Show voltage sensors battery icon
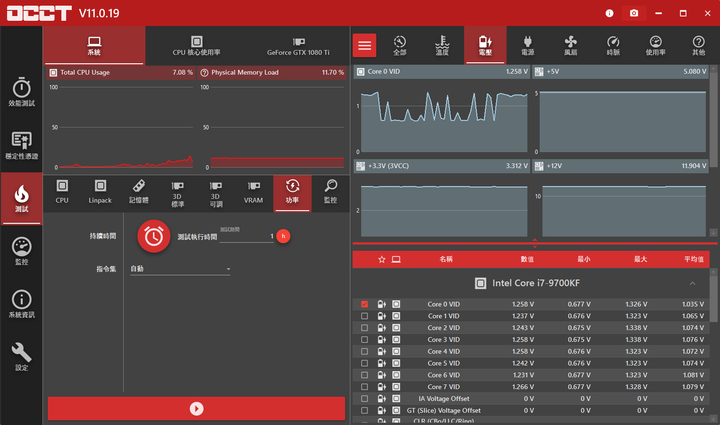Image resolution: width=720 pixels, height=425 pixels. 485,45
